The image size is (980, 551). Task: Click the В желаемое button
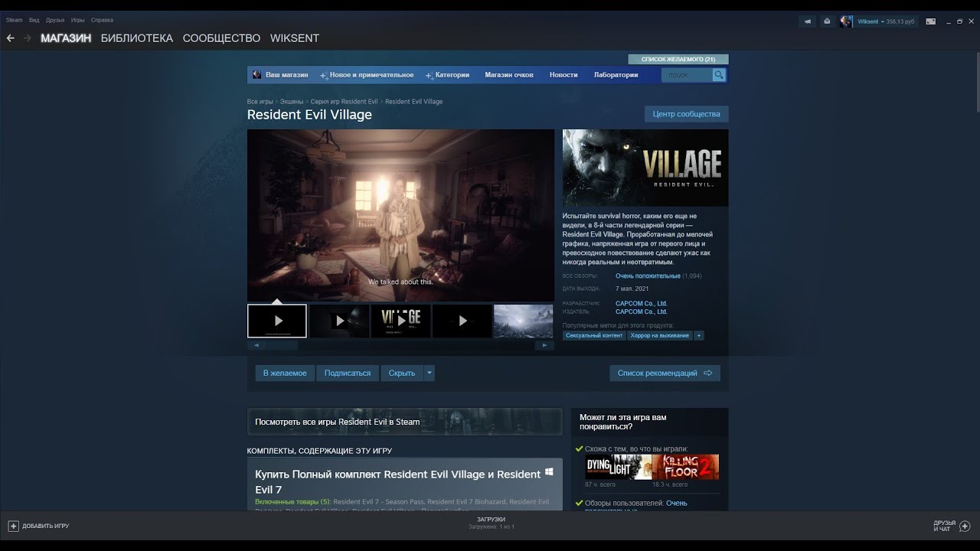285,373
